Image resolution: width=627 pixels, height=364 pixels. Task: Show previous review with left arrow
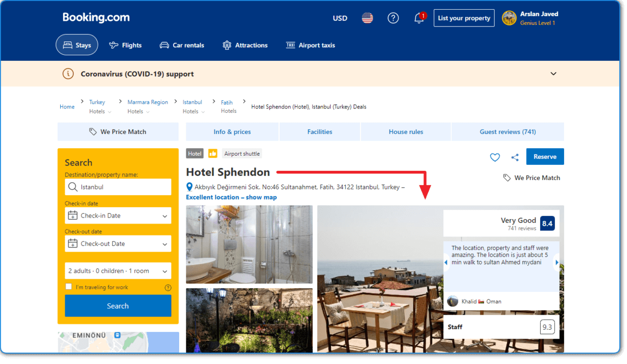446,263
